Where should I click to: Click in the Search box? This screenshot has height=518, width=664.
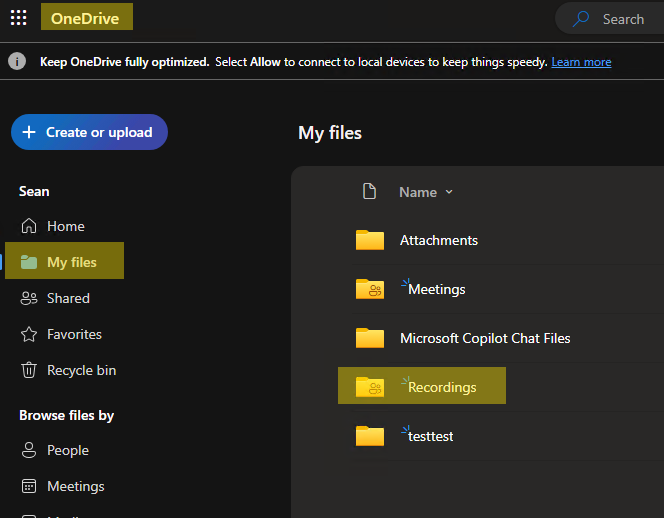click(x=622, y=19)
